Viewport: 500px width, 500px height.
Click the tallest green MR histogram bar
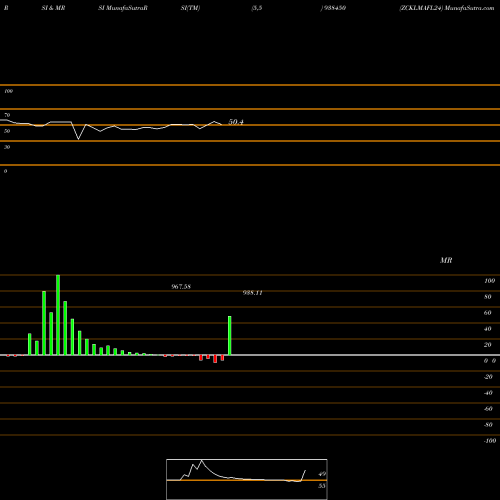point(58,315)
